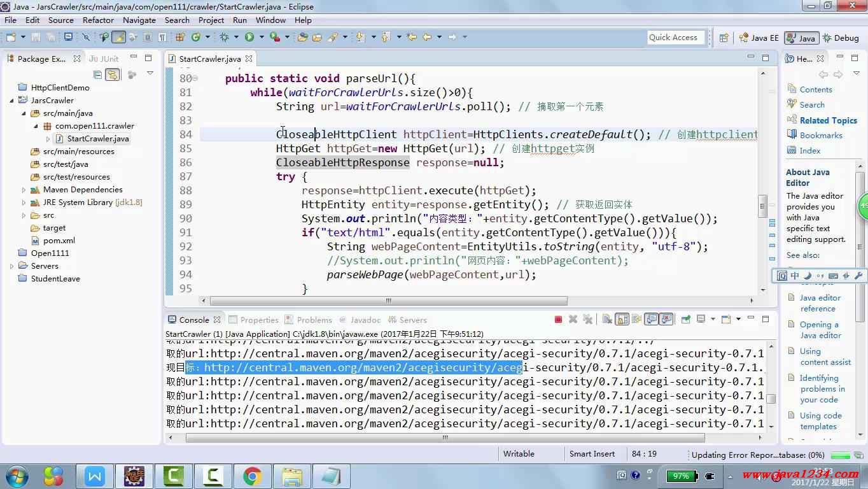Image resolution: width=868 pixels, height=489 pixels.
Task: Open Bookmarks in Help panel
Action: coord(821,135)
